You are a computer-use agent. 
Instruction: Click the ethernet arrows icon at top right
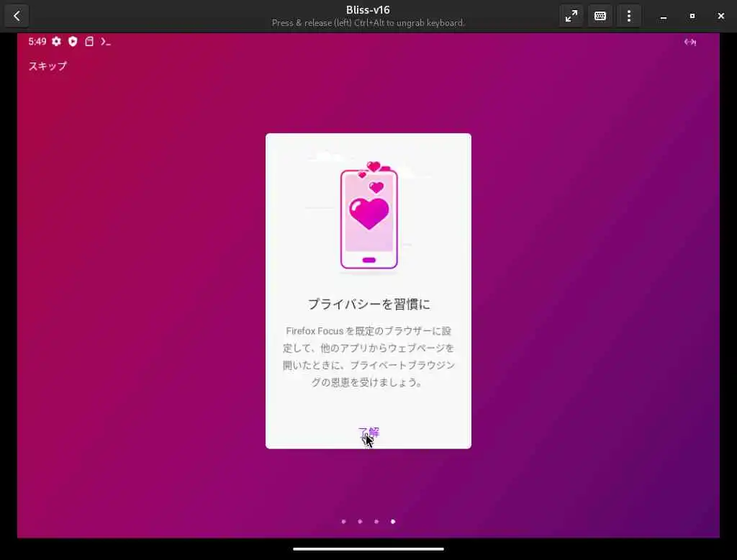[689, 42]
